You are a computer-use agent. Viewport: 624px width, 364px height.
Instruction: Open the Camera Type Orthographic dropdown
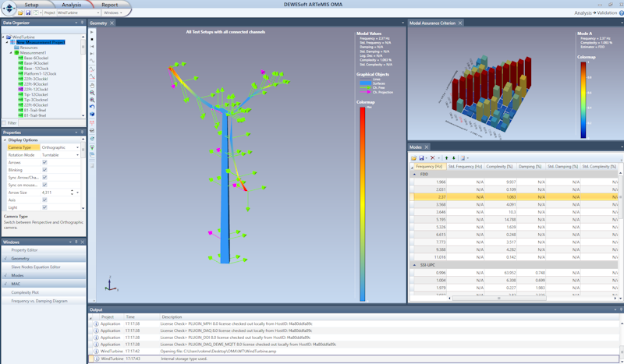(x=77, y=147)
